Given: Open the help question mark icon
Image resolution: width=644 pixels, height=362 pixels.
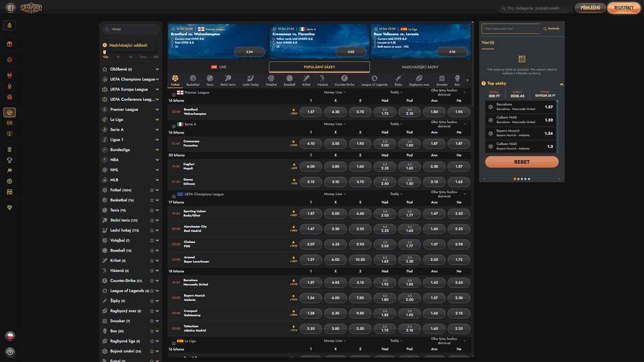Looking at the screenshot, I should tap(10, 352).
